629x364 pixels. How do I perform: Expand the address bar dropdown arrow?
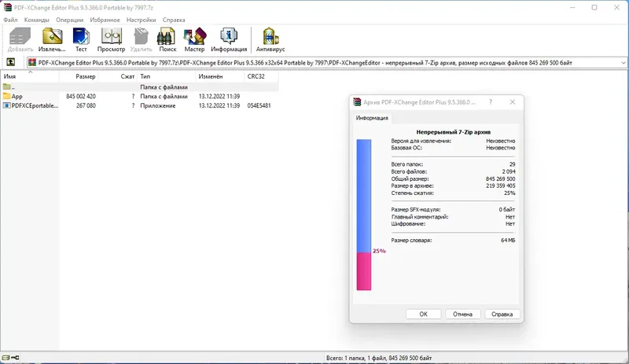[x=623, y=63]
